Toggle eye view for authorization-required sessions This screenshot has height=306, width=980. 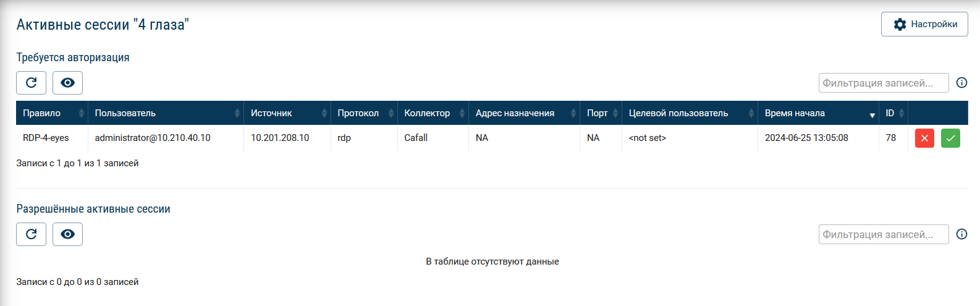[x=67, y=83]
